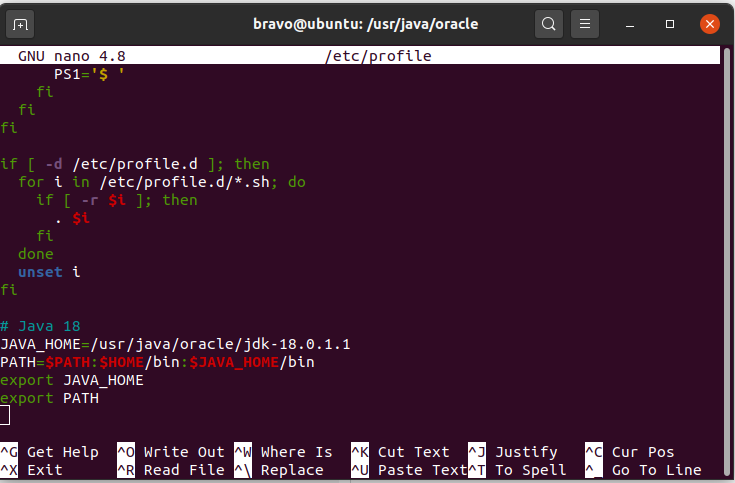Open the terminal search icon
Viewport: 735px width, 483px height.
click(x=548, y=24)
